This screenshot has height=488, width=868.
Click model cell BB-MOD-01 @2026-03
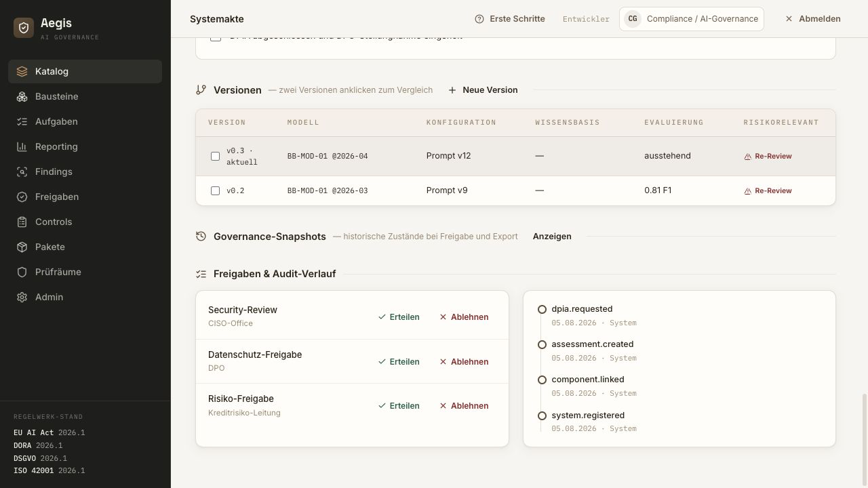click(328, 190)
